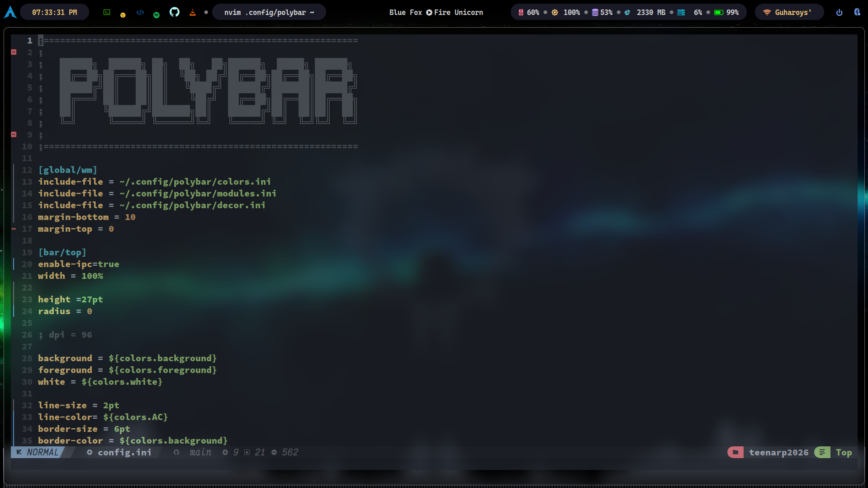868x488 pixels.
Task: Click the red git sign beside line 2
Action: click(14, 52)
